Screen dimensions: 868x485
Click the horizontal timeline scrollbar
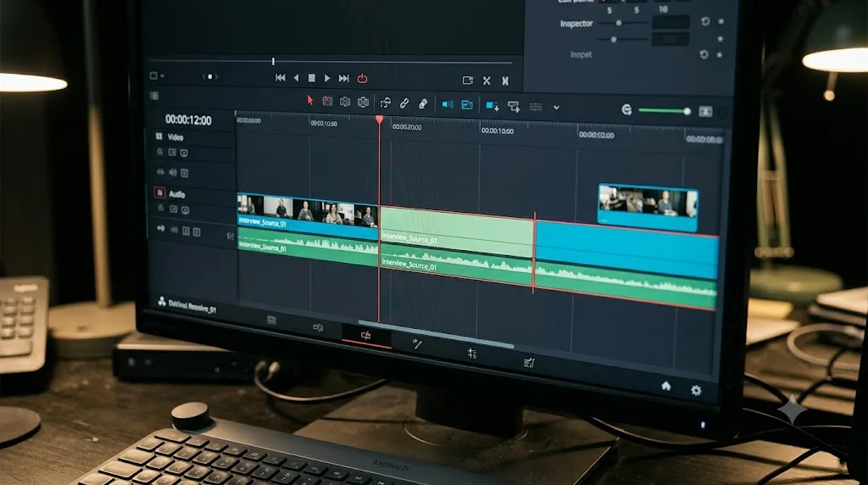coord(437,334)
